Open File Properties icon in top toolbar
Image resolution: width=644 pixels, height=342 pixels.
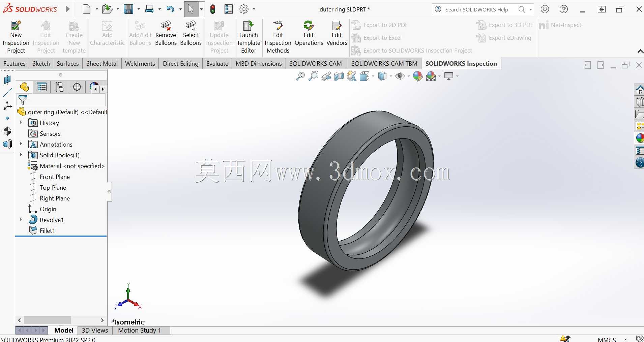click(x=229, y=9)
